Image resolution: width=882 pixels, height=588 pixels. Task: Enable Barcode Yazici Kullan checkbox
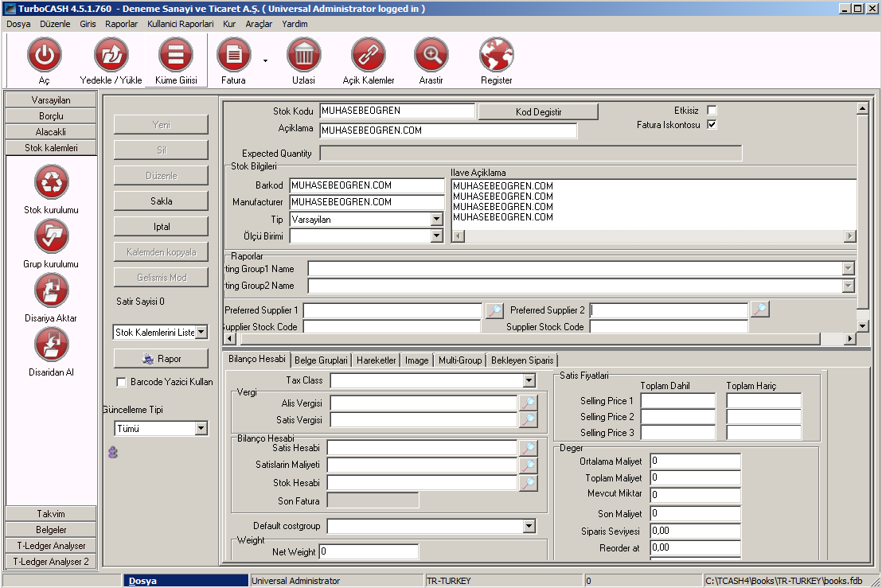pyautogui.click(x=121, y=382)
